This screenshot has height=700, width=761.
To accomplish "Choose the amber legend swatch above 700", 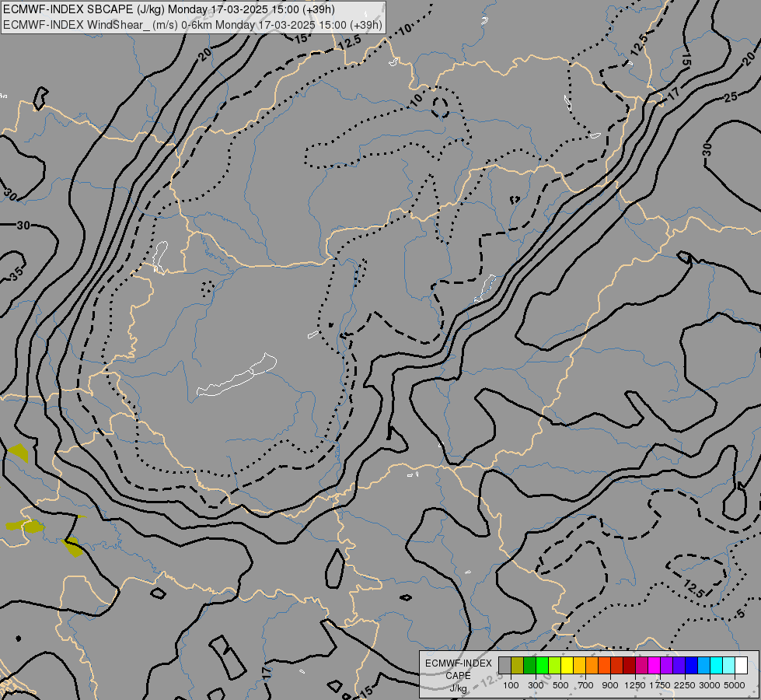I will tap(579, 665).
